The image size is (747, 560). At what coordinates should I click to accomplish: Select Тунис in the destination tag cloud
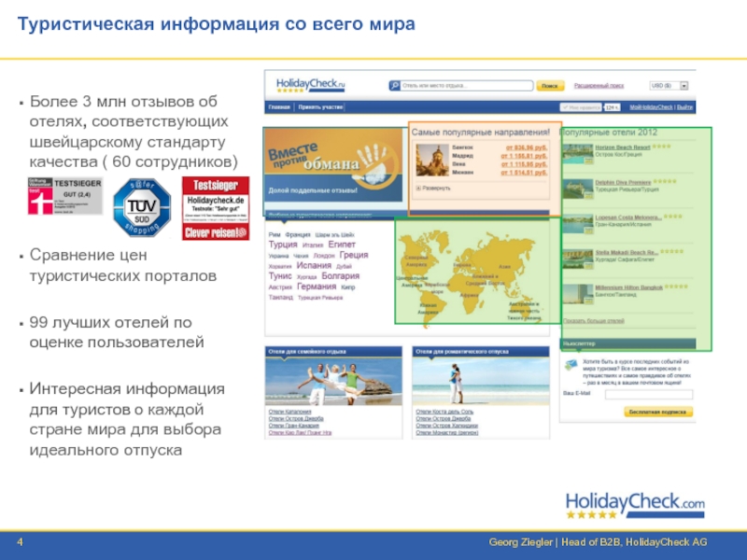click(x=280, y=275)
